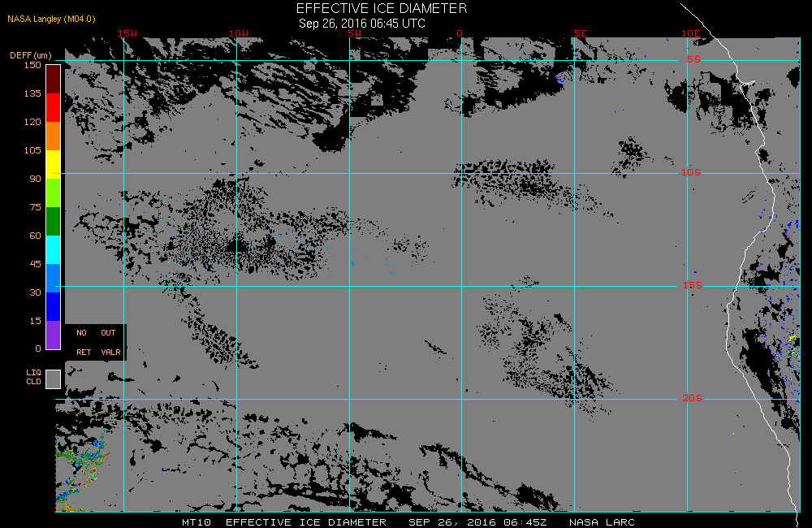Click the purple 0-15 color band
Screen dimensions: 812x528
click(x=54, y=335)
